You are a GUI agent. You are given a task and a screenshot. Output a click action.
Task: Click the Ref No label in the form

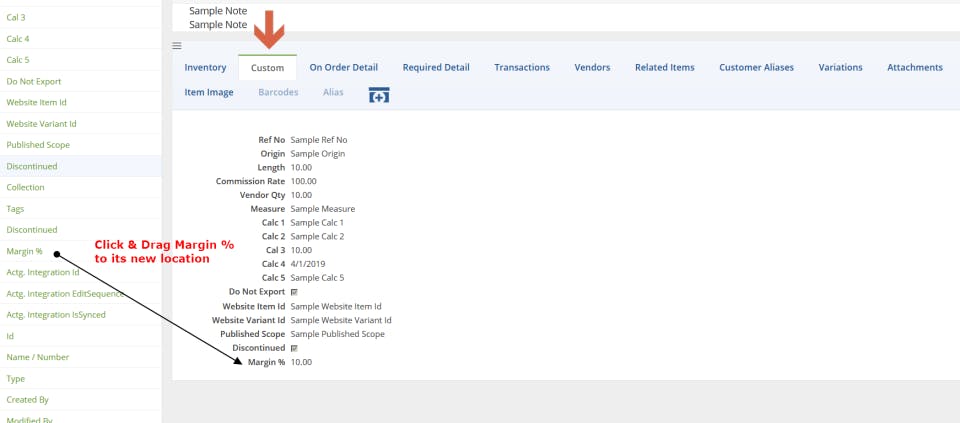pyautogui.click(x=272, y=140)
